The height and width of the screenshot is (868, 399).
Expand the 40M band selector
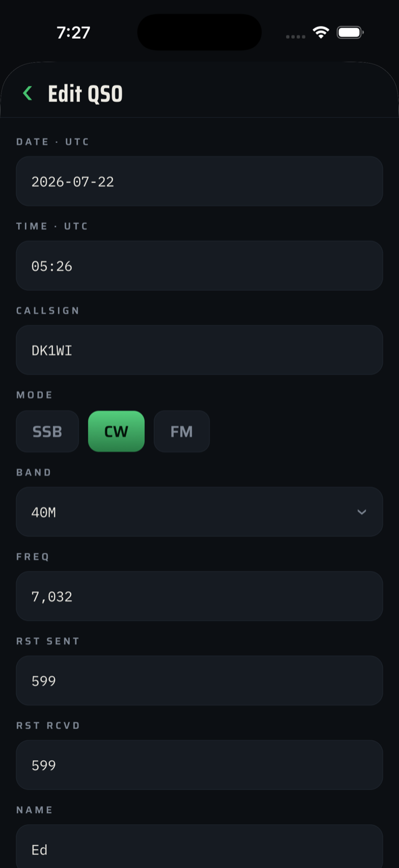click(x=199, y=512)
